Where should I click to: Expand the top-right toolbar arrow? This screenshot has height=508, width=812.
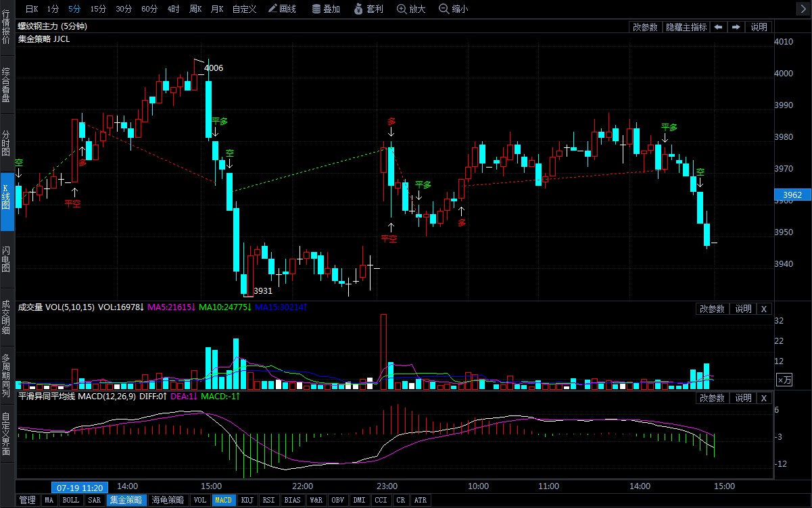[802, 9]
